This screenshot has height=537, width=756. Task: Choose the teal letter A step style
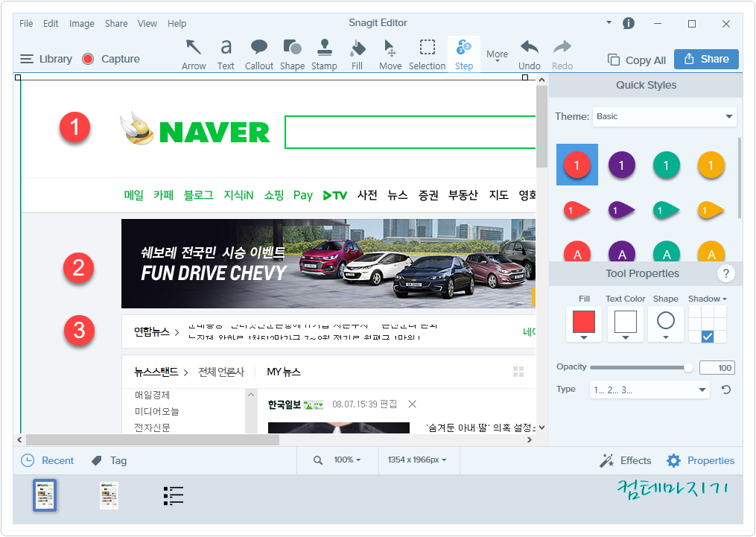[667, 252]
